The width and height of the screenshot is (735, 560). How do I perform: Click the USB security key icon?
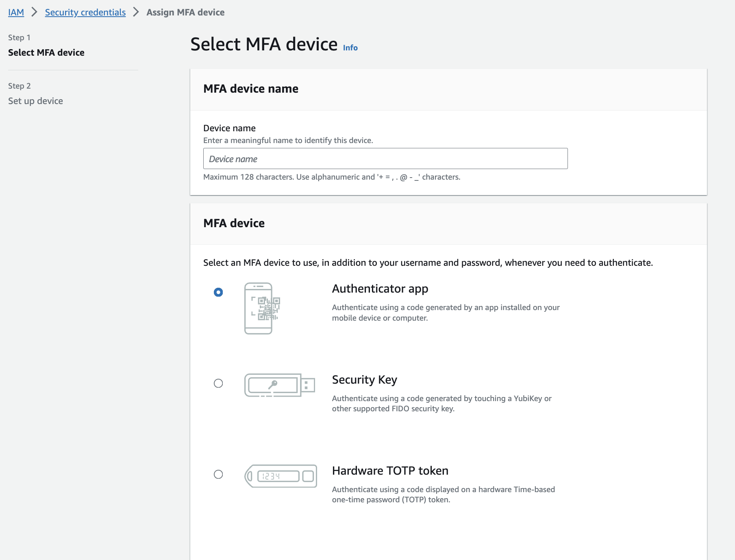(x=280, y=385)
